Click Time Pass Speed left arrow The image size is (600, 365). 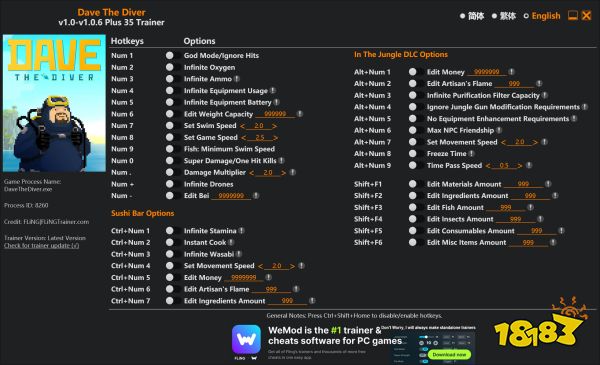tap(488, 166)
